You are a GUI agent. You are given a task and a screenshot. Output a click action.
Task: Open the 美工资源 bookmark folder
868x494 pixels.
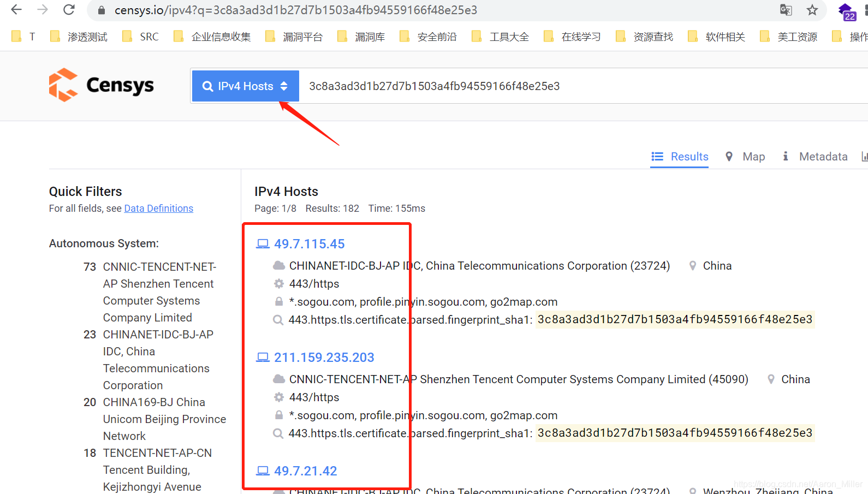pos(788,37)
